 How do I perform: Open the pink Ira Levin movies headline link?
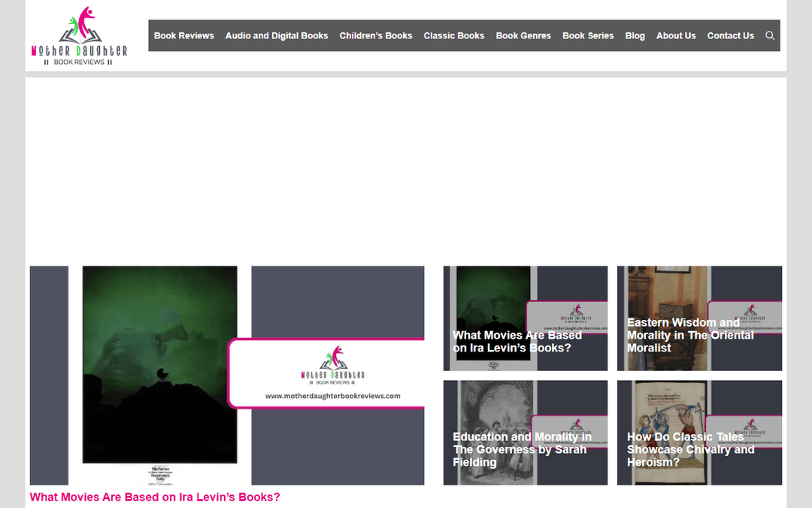tap(155, 497)
